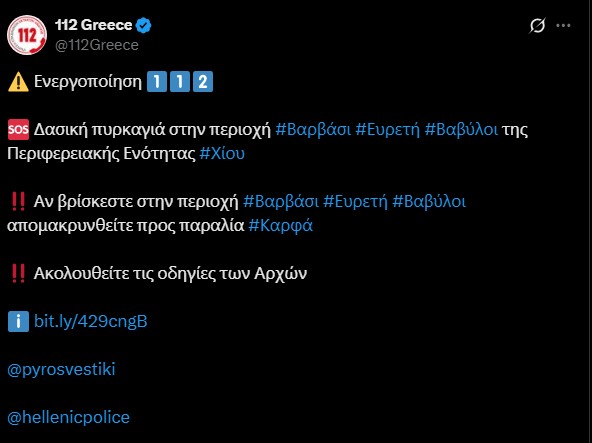Open the Grok slashed-circle icon
This screenshot has height=443, width=592.
click(537, 26)
